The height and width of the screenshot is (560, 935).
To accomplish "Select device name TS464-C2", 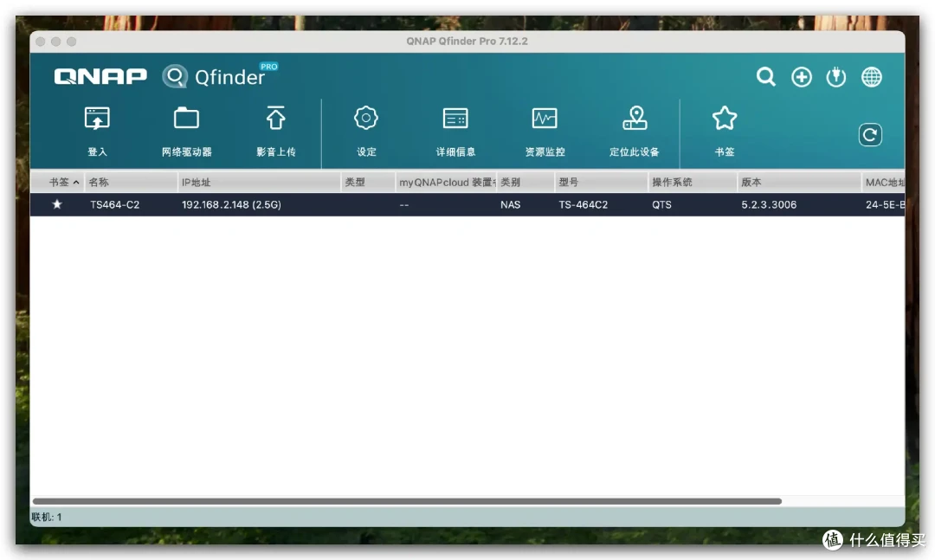I will point(114,204).
